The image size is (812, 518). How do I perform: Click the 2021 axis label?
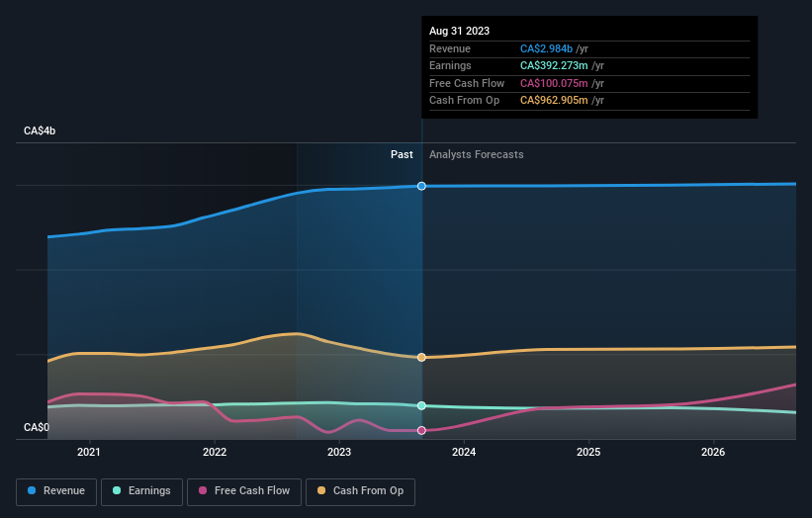(x=89, y=453)
